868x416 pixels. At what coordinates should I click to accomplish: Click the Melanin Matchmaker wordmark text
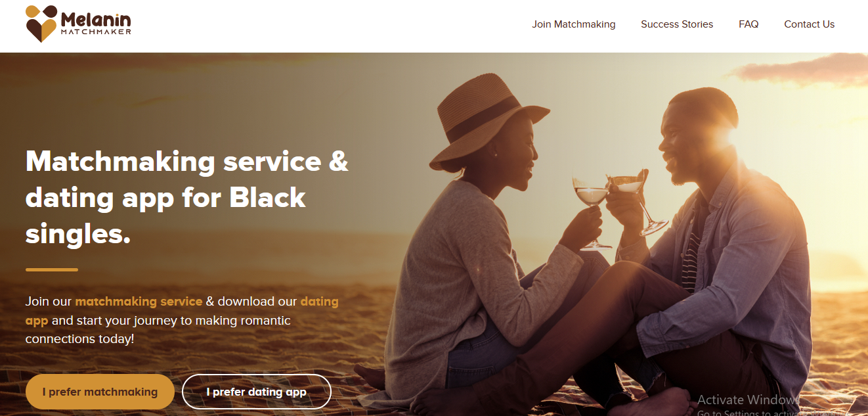point(96,22)
